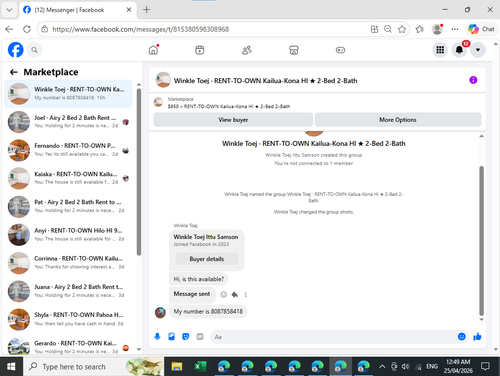Open the Friends icon in top navigation
The height and width of the screenshot is (376, 500).
point(247,50)
